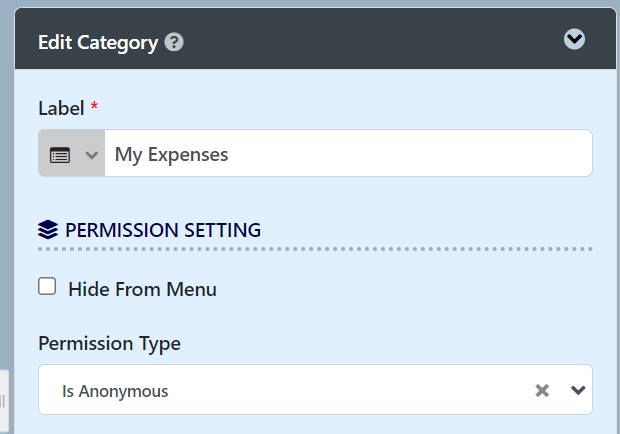Click the dark Edit Category header bar

click(316, 39)
